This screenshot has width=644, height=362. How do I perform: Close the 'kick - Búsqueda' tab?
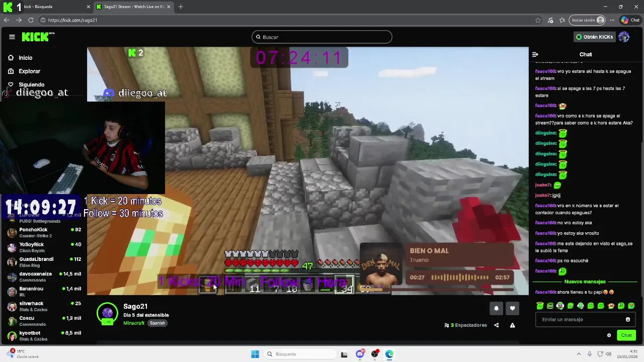click(x=89, y=7)
